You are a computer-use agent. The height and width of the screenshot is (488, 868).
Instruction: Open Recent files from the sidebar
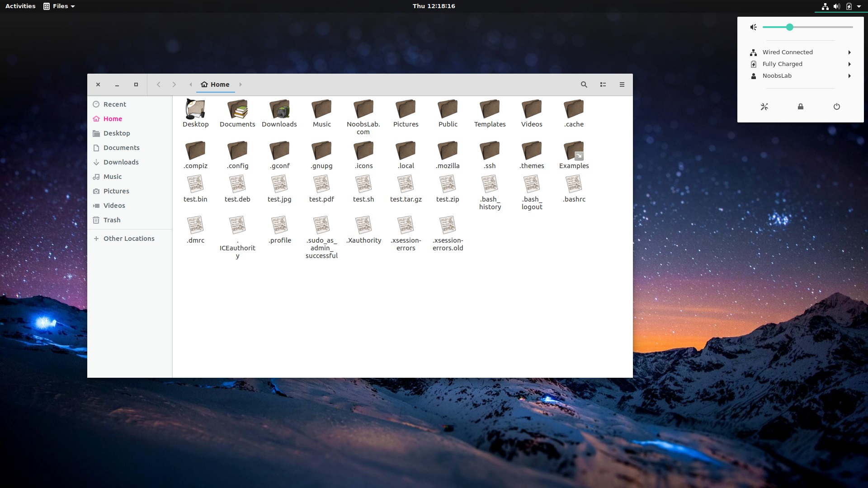[114, 104]
